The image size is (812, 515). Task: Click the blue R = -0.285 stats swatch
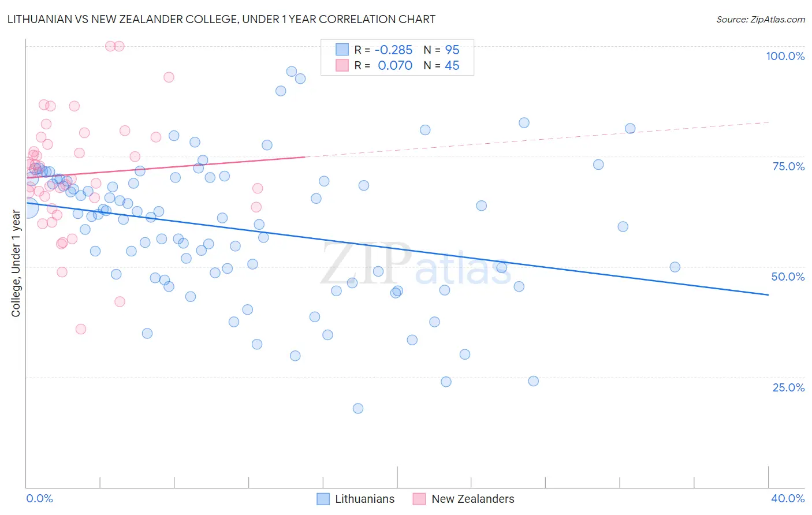point(342,50)
